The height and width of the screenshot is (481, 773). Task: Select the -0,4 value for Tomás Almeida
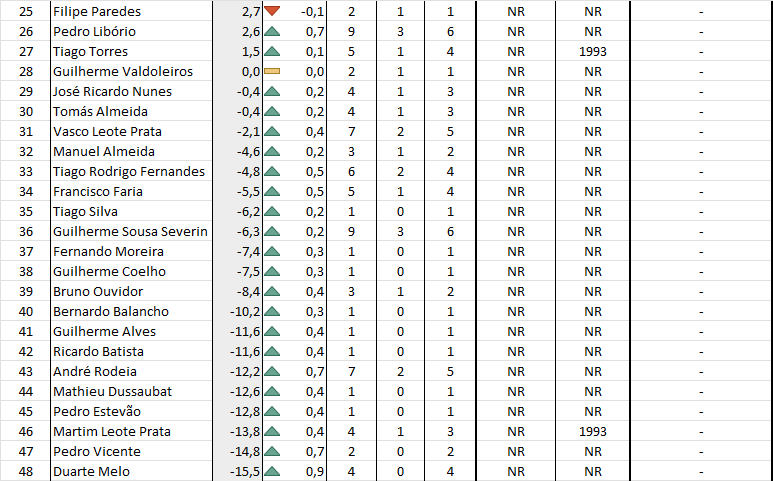(248, 112)
